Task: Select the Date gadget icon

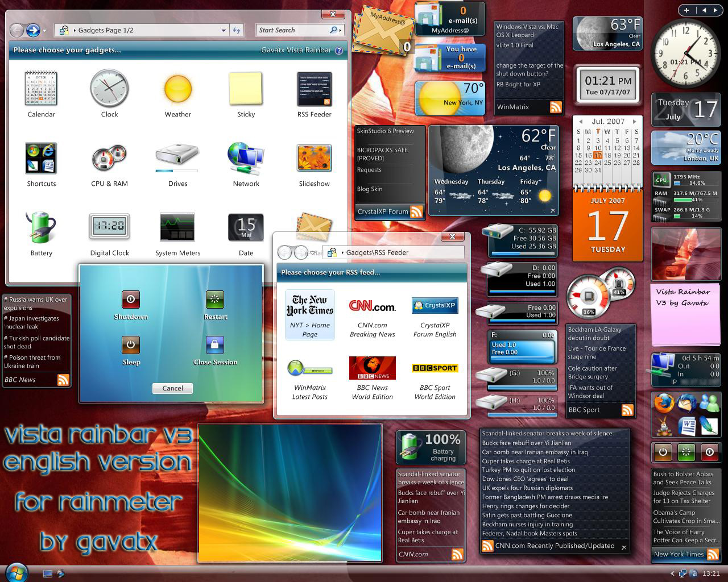Action: 246,227
